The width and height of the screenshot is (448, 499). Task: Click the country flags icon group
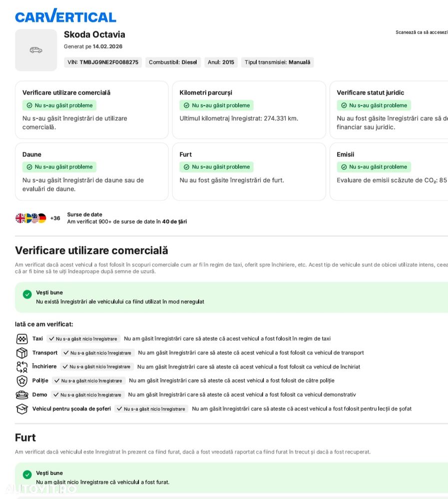pyautogui.click(x=31, y=218)
